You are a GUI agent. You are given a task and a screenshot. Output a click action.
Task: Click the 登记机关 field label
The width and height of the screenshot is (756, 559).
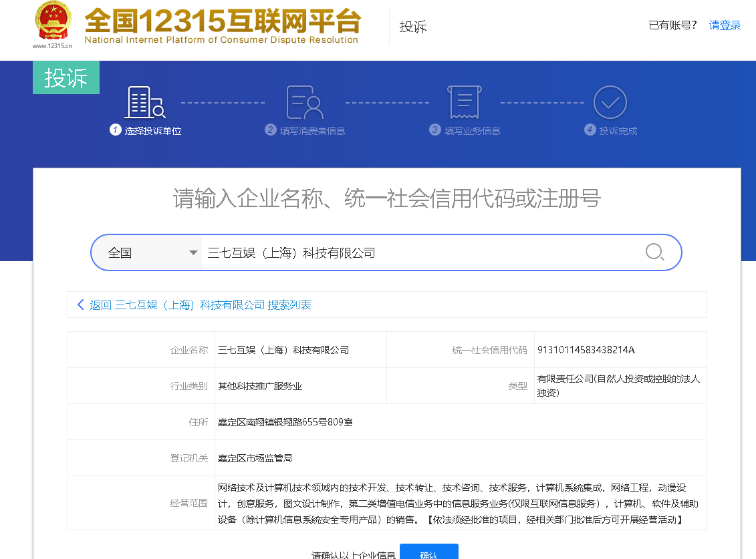pyautogui.click(x=189, y=458)
